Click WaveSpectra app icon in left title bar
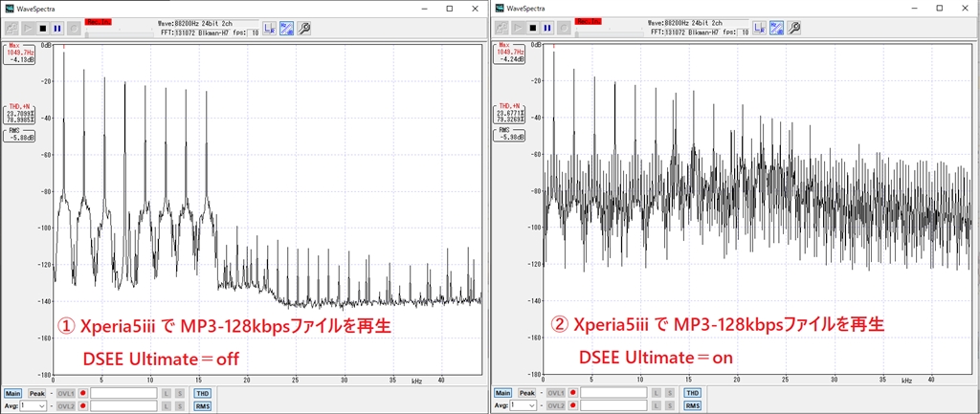The image size is (980, 414). 10,8
